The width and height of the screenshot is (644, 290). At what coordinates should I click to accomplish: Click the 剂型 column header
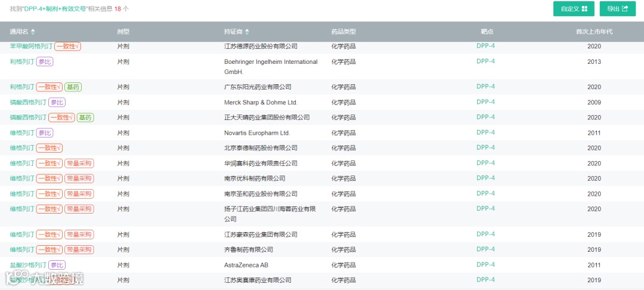tap(123, 32)
